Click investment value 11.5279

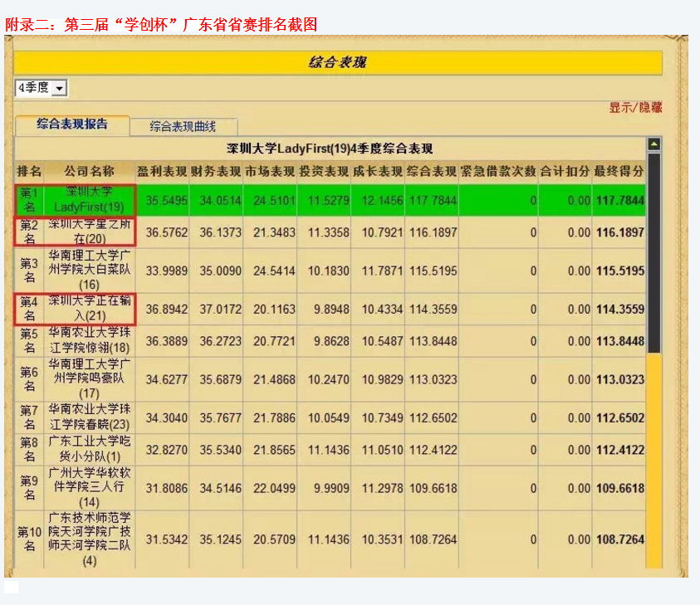coord(329,200)
